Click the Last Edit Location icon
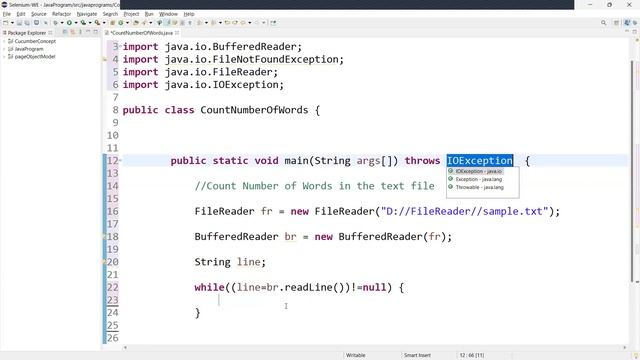The height and width of the screenshot is (360, 640). (x=227, y=23)
